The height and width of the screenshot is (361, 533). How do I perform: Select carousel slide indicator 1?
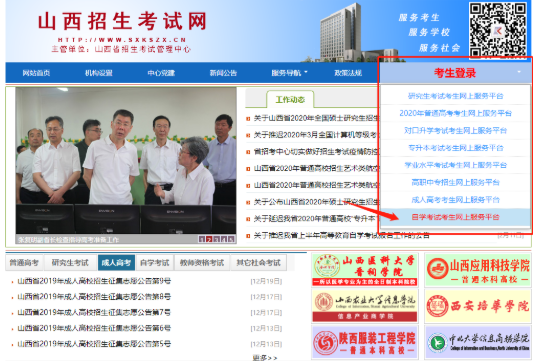[202, 239]
